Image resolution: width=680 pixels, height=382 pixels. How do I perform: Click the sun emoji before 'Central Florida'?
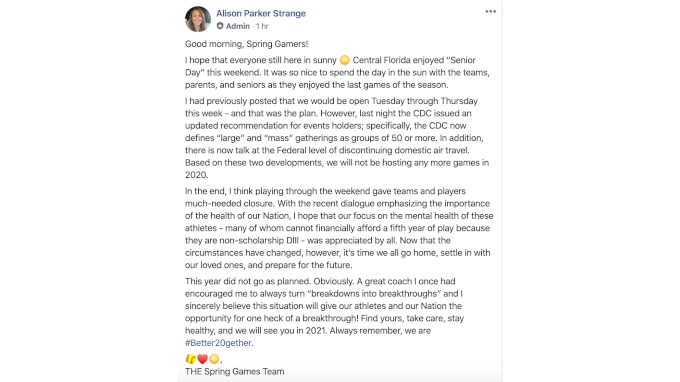tap(345, 60)
